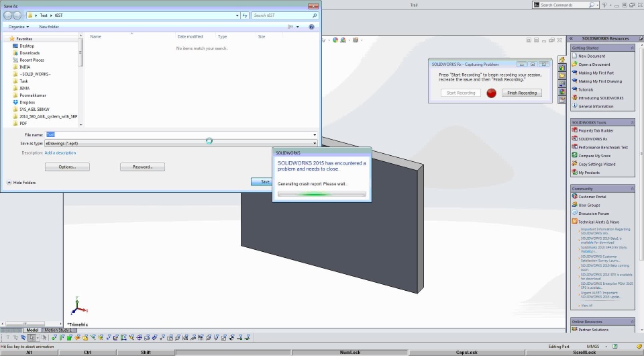Click View All under Technical Alerts
Image resolution: width=644 pixels, height=356 pixels.
tap(586, 306)
